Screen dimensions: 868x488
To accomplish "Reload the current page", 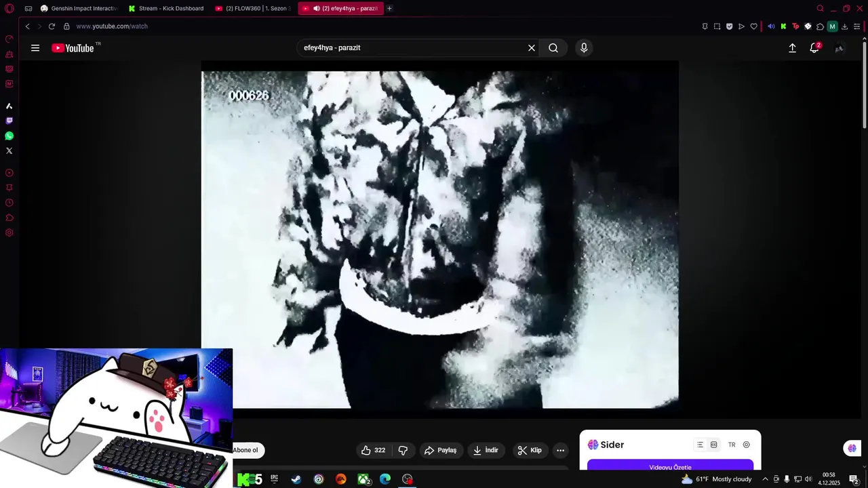I will 52,26.
